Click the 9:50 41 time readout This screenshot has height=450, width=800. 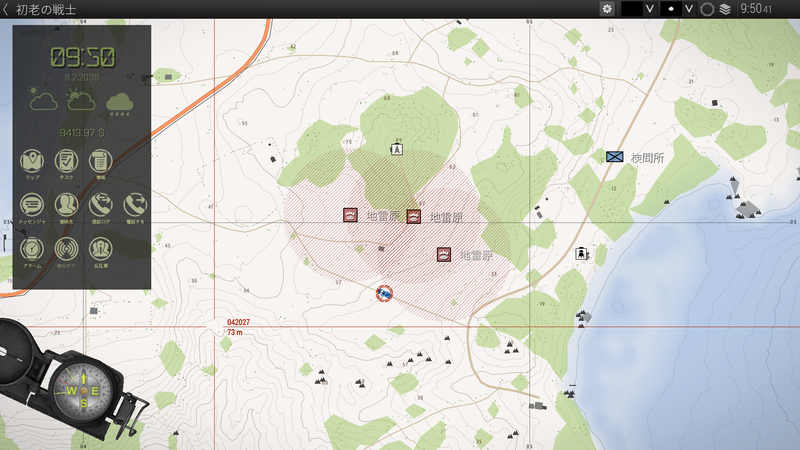(x=756, y=9)
